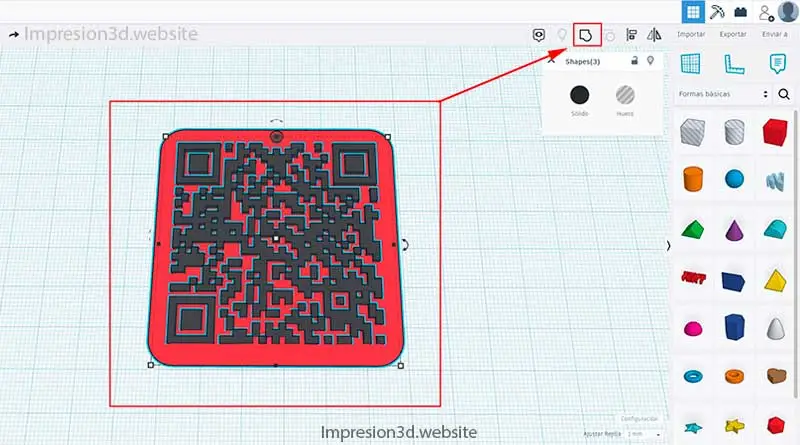Pick the dark blue wedge shape
Viewport: 800px width, 445px height.
733,281
